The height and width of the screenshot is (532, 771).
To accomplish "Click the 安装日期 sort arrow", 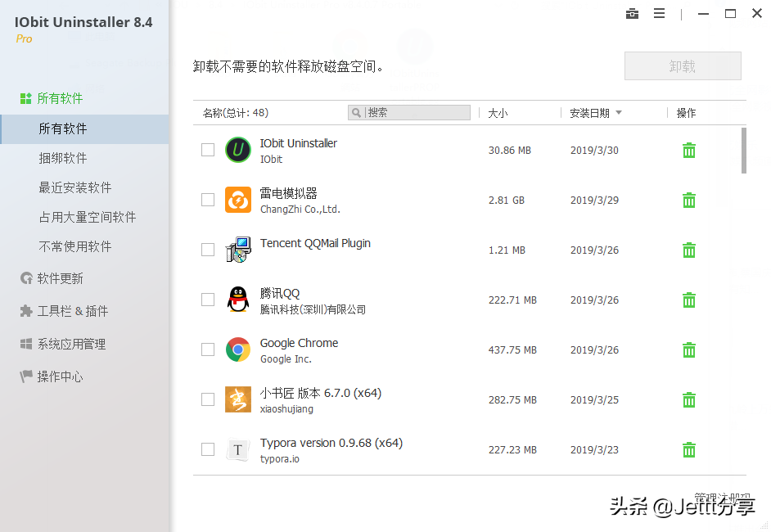I will [x=619, y=113].
